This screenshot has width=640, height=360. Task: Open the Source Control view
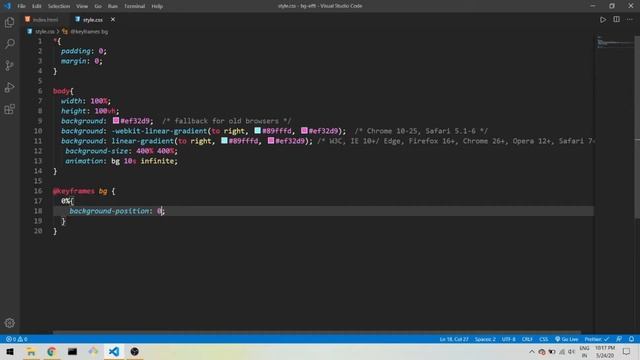[9, 65]
